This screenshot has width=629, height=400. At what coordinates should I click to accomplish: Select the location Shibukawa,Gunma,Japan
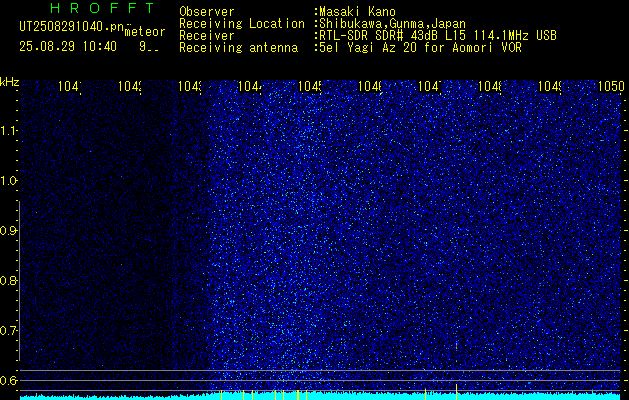[x=390, y=24]
